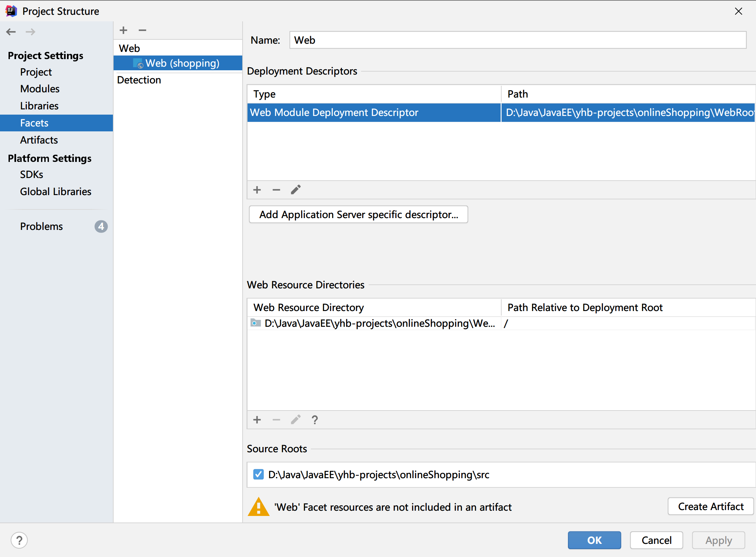The width and height of the screenshot is (756, 557).
Task: Open the Artifacts settings section
Action: (x=39, y=140)
